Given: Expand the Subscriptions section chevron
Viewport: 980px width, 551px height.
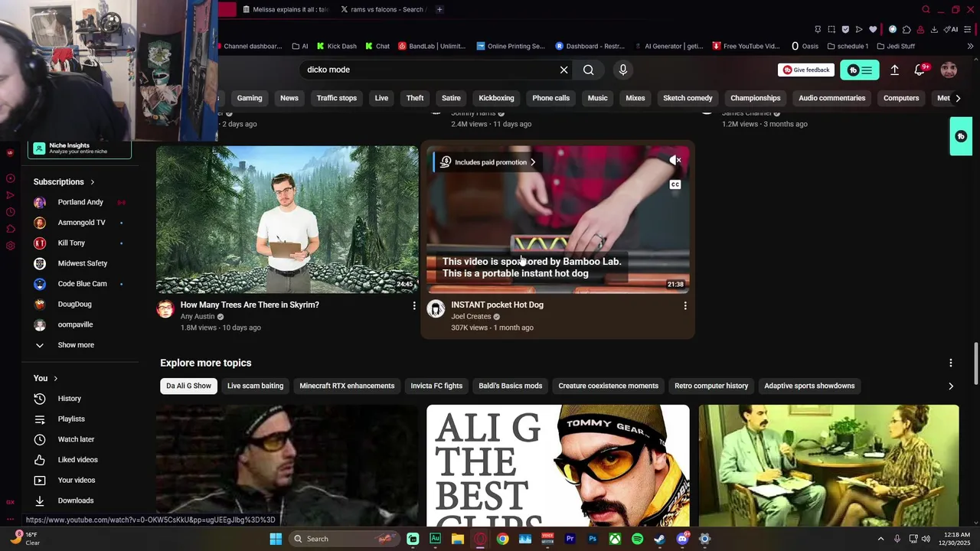Looking at the screenshot, I should pyautogui.click(x=92, y=182).
